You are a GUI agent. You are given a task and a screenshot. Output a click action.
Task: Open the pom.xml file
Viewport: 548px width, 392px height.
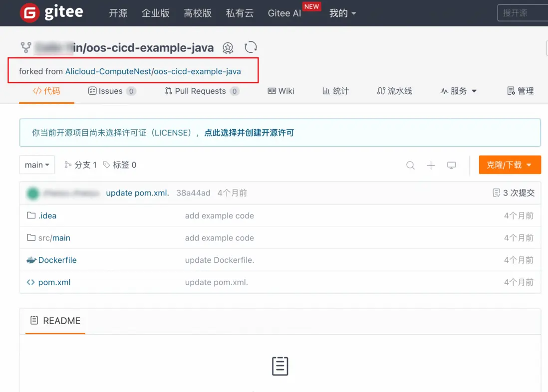[54, 282]
